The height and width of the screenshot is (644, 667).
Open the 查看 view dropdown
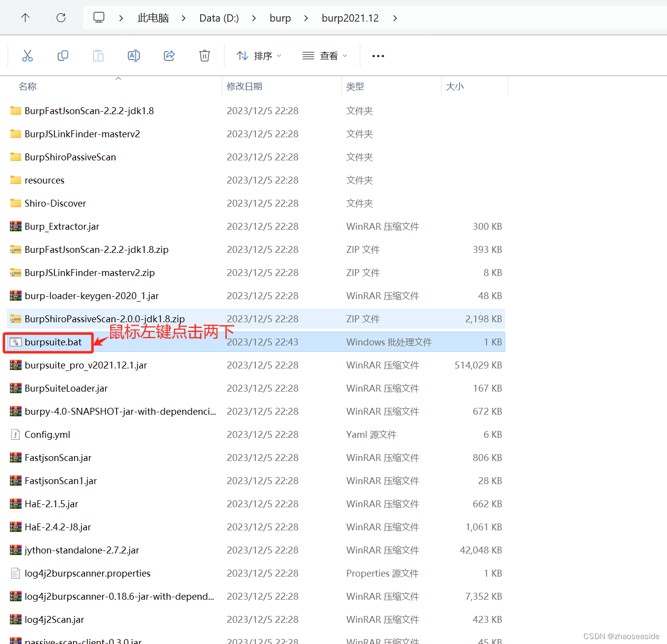[325, 56]
